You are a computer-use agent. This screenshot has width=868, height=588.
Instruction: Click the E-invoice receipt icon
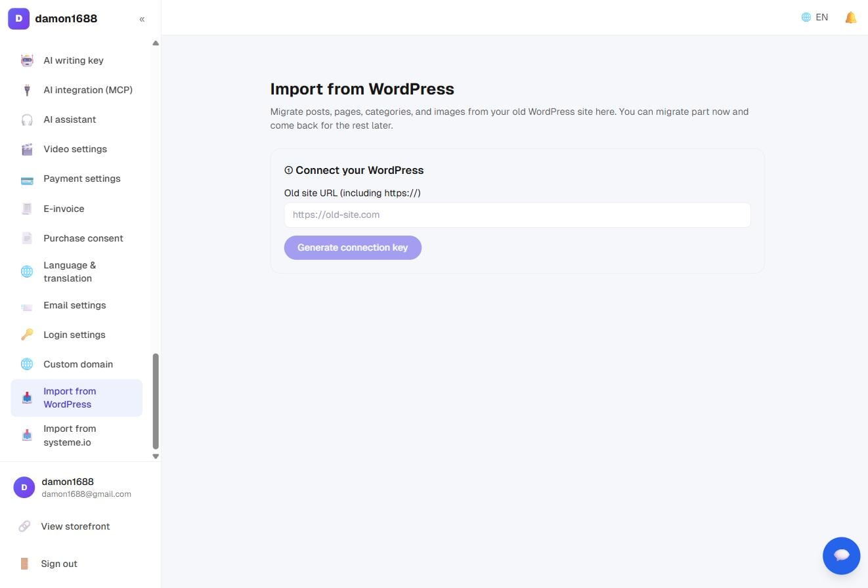point(27,209)
